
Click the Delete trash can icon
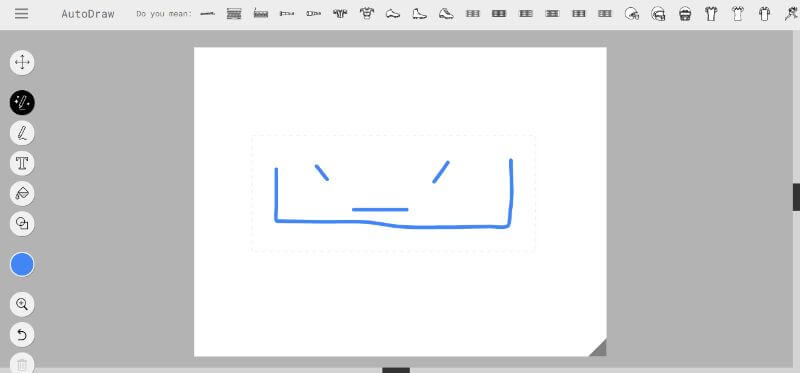click(22, 363)
